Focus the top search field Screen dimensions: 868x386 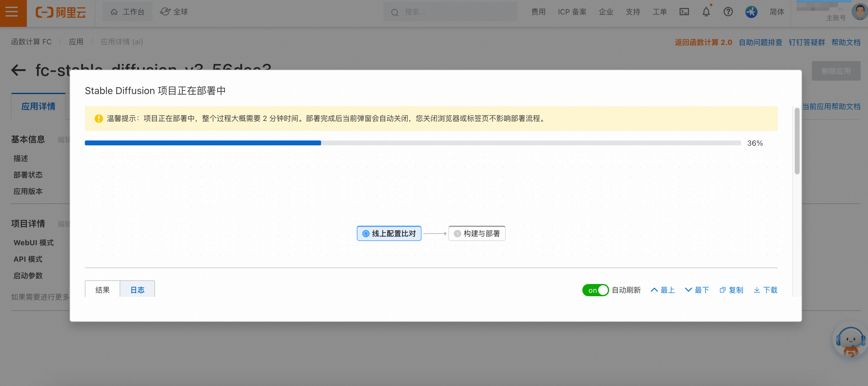pos(450,12)
